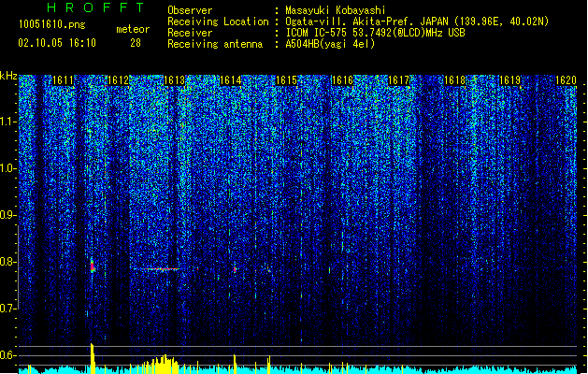The height and width of the screenshot is (374, 588).
Task: Click the 1615 time marker
Action: click(286, 80)
